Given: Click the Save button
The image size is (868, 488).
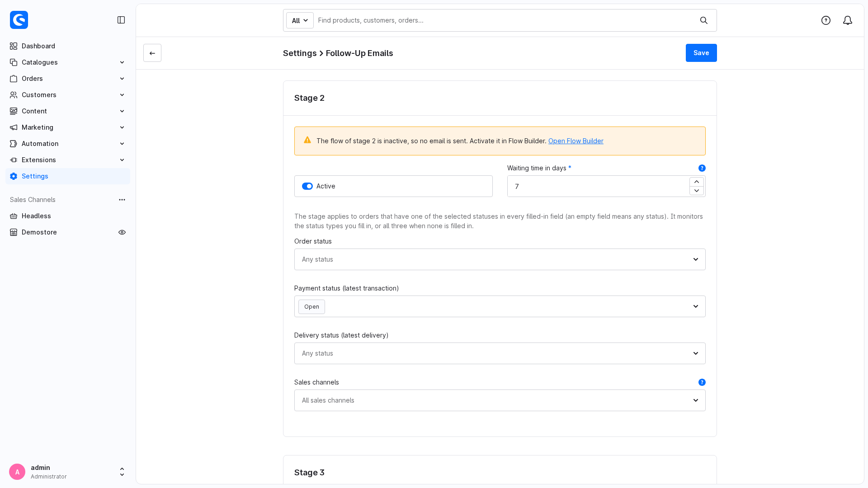Looking at the screenshot, I should [x=701, y=53].
